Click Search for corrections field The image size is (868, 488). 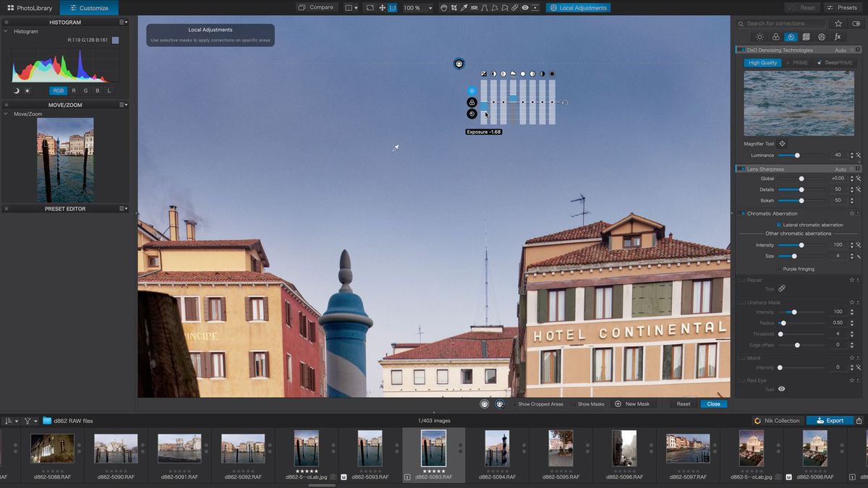[x=781, y=23]
